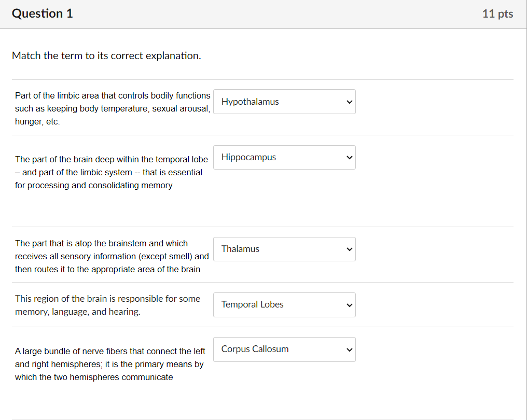
Task: Click the limbic area bodily functions description
Action: pos(113,108)
